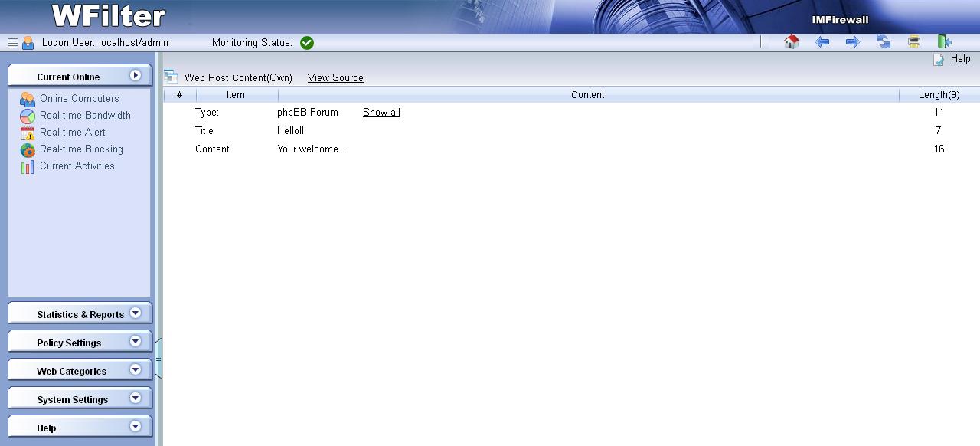This screenshot has height=446, width=980.
Task: Open Real-time Alert page
Action: coord(73,133)
